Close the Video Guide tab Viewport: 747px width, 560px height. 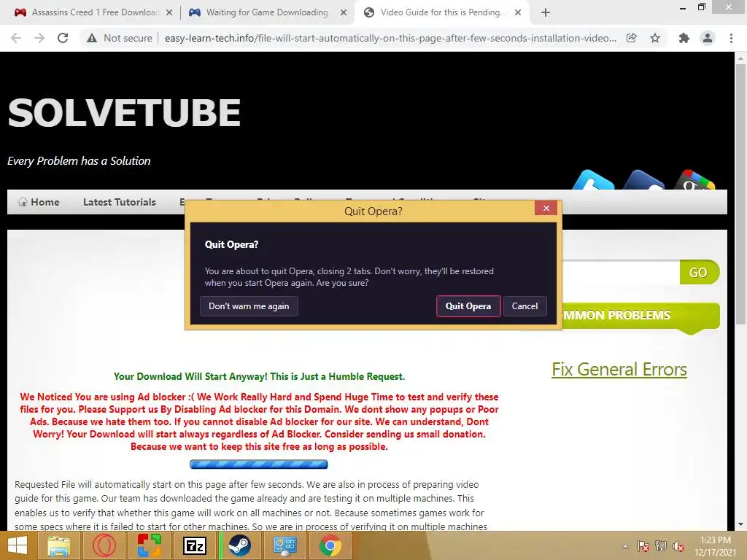pyautogui.click(x=518, y=13)
